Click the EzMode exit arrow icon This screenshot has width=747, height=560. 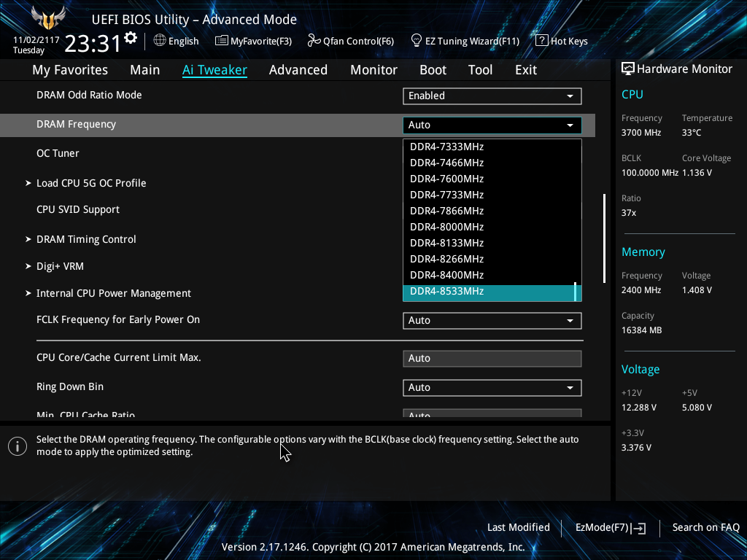[639, 528]
